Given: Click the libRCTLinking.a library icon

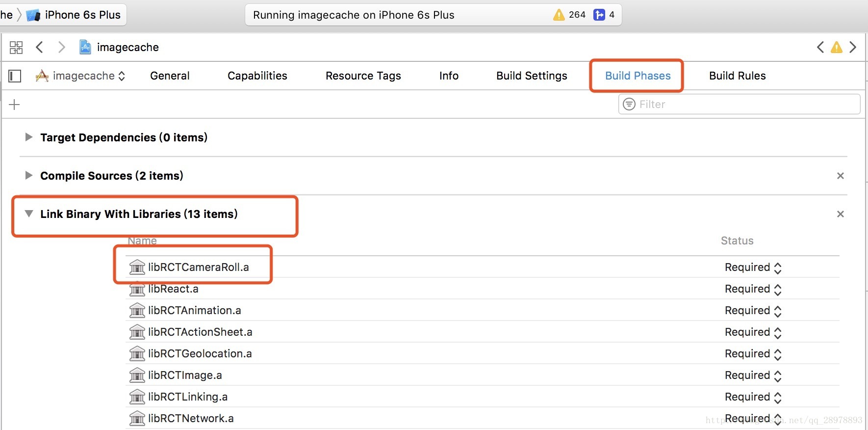Looking at the screenshot, I should [x=137, y=397].
